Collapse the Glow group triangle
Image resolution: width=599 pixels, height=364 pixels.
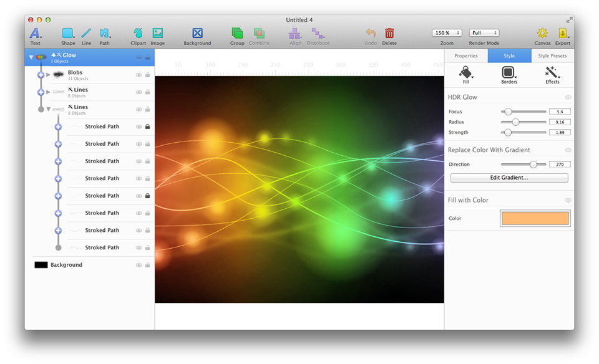pos(31,57)
